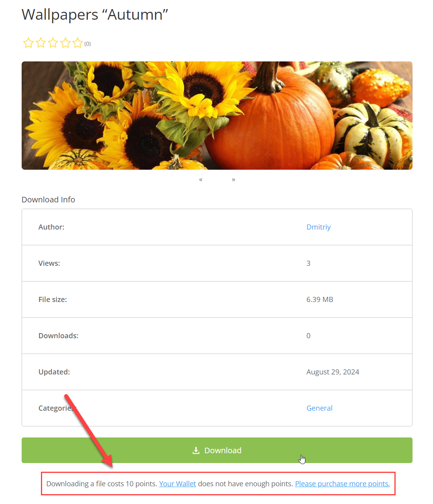Click the green Download button
433x504 pixels.
[217, 450]
